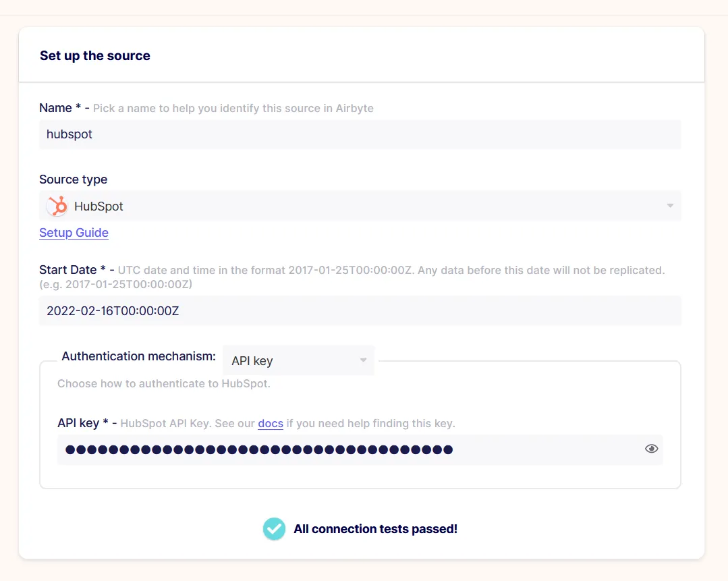This screenshot has height=581, width=728.
Task: Click the Start Date input field
Action: pyautogui.click(x=360, y=310)
